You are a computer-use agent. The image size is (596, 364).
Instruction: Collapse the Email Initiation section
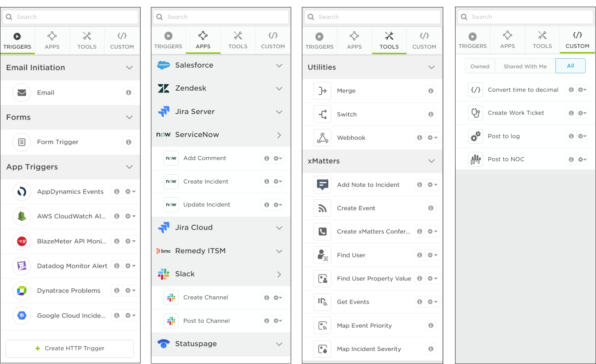129,68
